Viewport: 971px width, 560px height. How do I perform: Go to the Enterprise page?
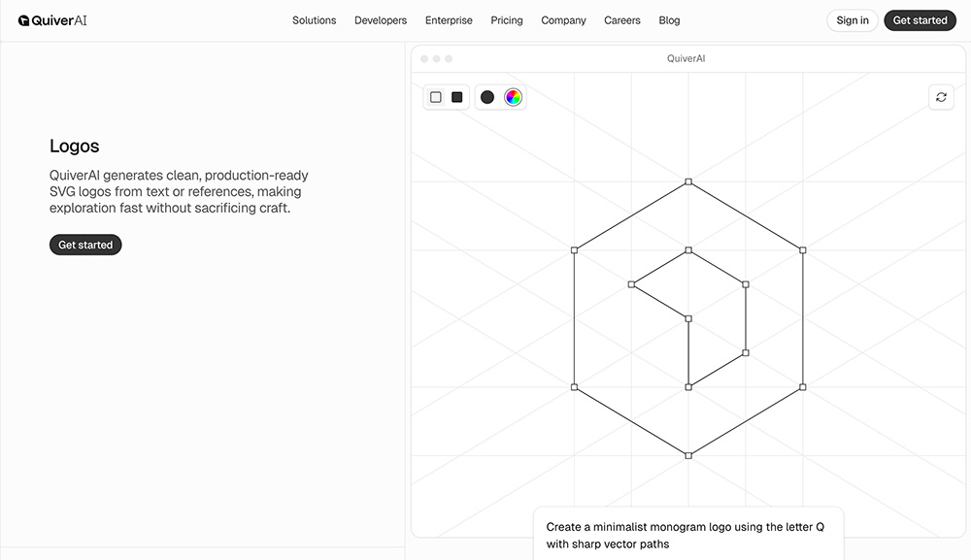click(x=449, y=20)
